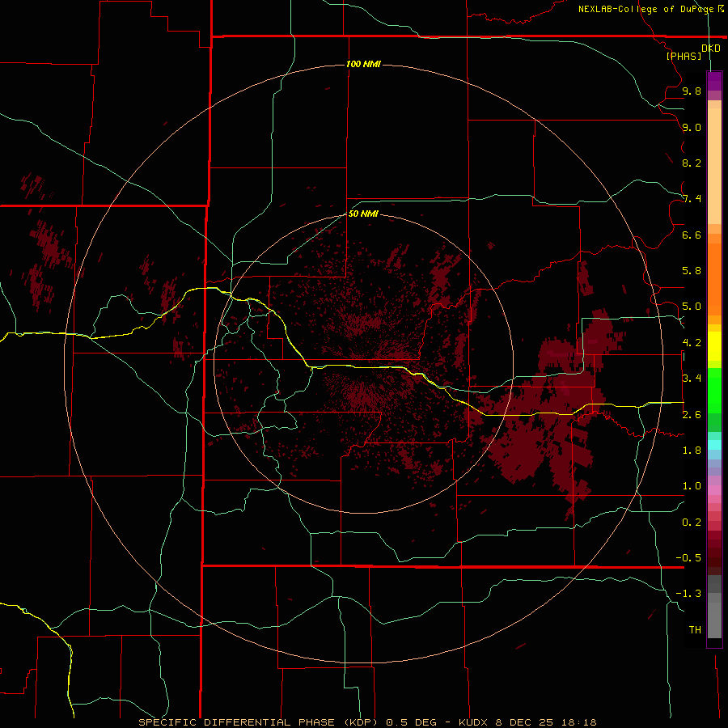This screenshot has width=728, height=728.
Task: Click the purple segment at top of color bar
Action: 714,81
